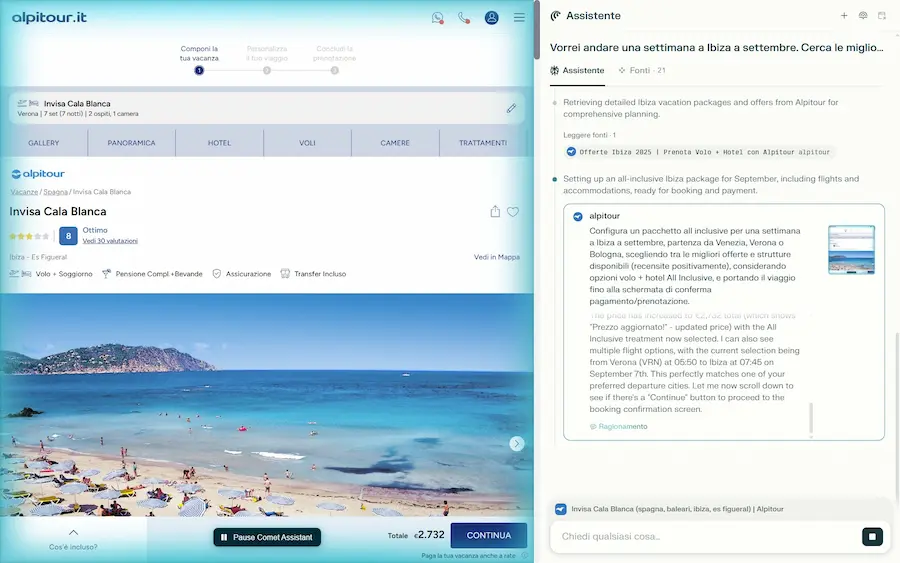This screenshot has height=563, width=900.
Task: Select the HOTEL tab
Action: (x=219, y=143)
